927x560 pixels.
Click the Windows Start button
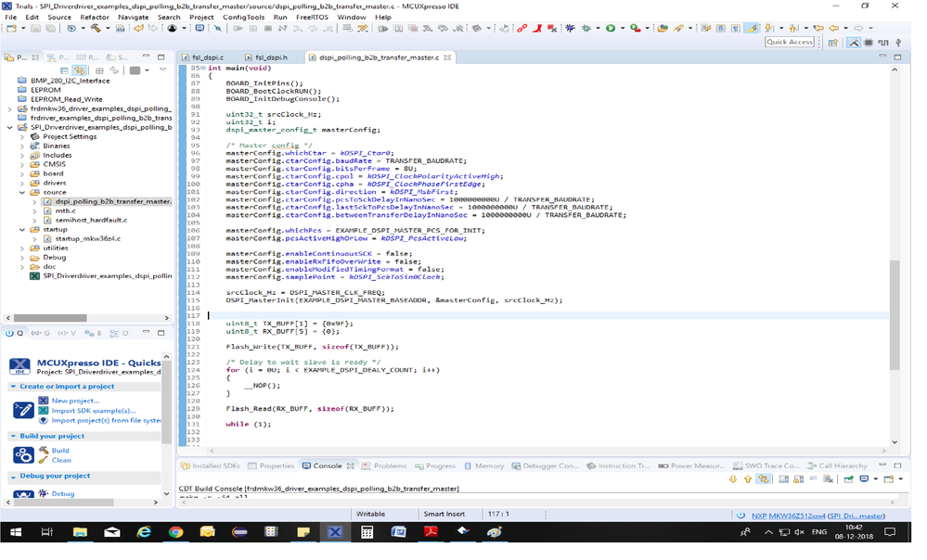point(16,532)
